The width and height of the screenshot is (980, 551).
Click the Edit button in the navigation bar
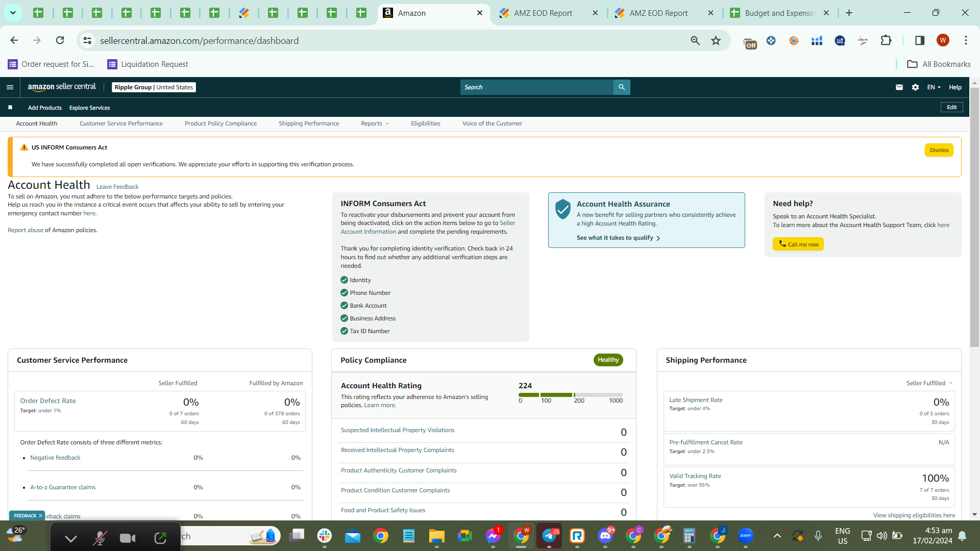click(952, 107)
